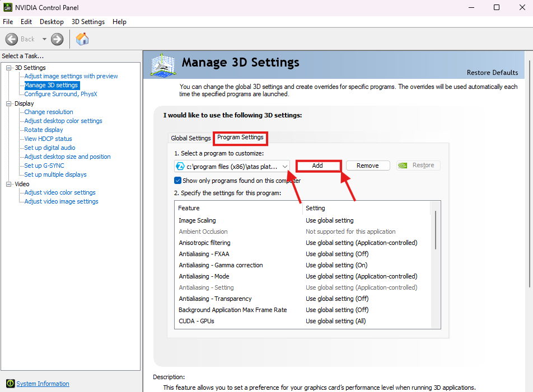This screenshot has height=392, width=533.
Task: Select the Program Settings tab
Action: (240, 137)
